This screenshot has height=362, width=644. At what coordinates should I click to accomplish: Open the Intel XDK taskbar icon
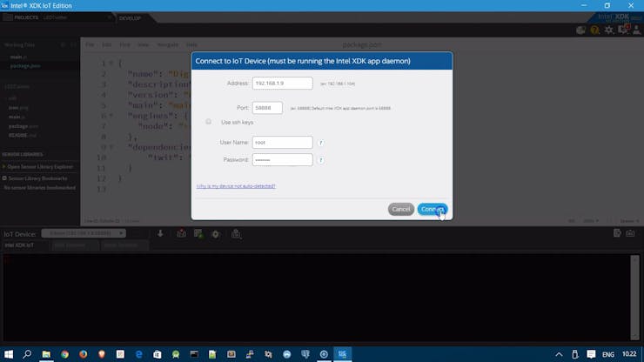click(342, 354)
